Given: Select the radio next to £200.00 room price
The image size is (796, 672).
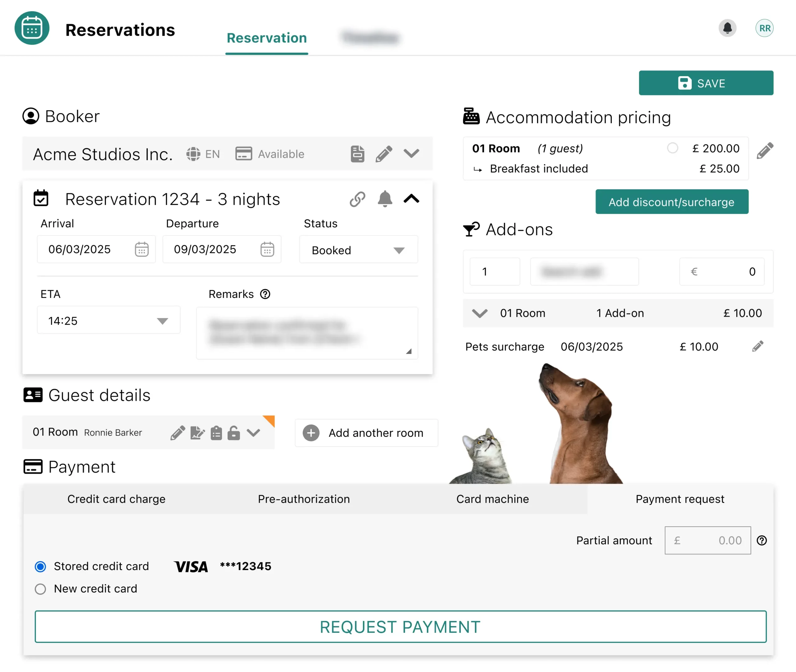Looking at the screenshot, I should [673, 148].
